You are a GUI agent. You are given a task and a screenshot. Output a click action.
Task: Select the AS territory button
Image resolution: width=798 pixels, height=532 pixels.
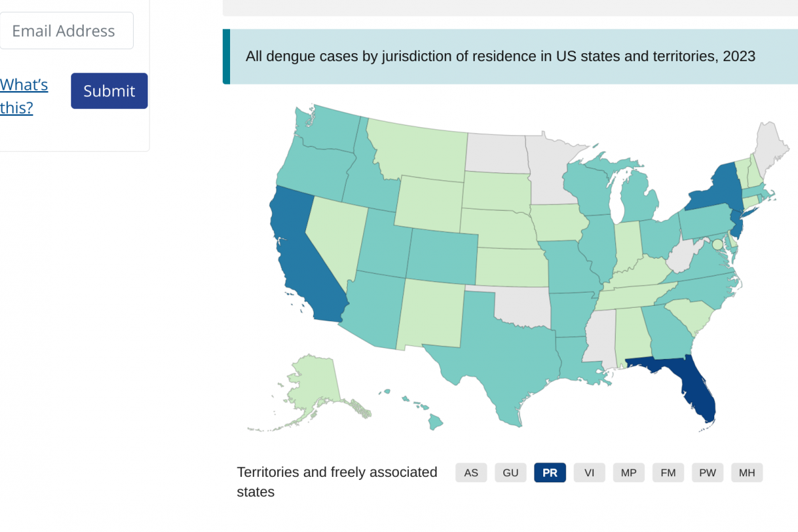click(x=471, y=473)
